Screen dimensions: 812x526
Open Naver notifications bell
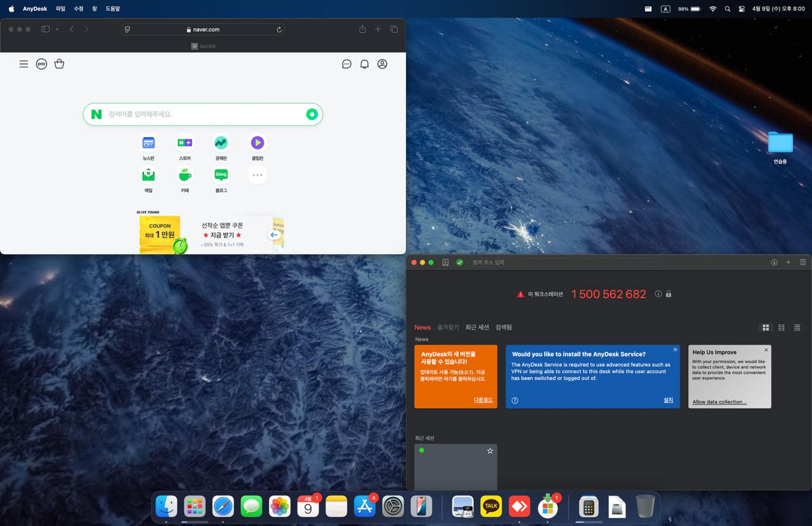364,64
